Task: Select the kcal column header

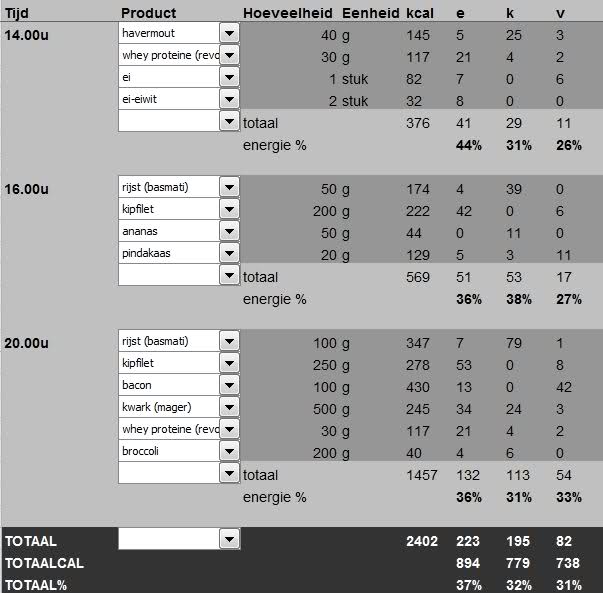Action: (420, 13)
